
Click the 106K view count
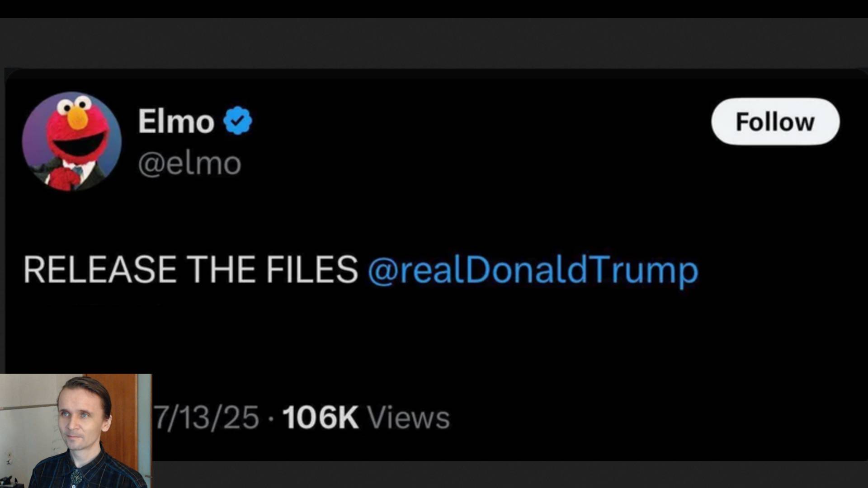pos(320,417)
